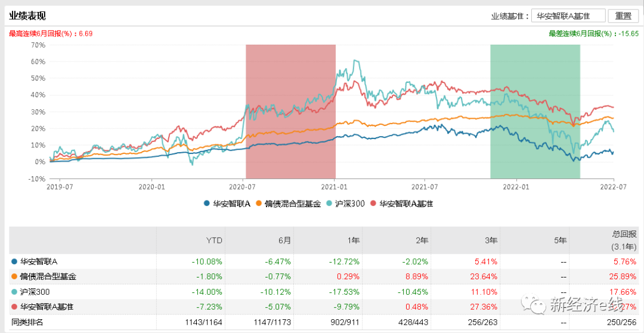The width and height of the screenshot is (644, 333).
Task: Select the YTD column header
Action: (215, 240)
